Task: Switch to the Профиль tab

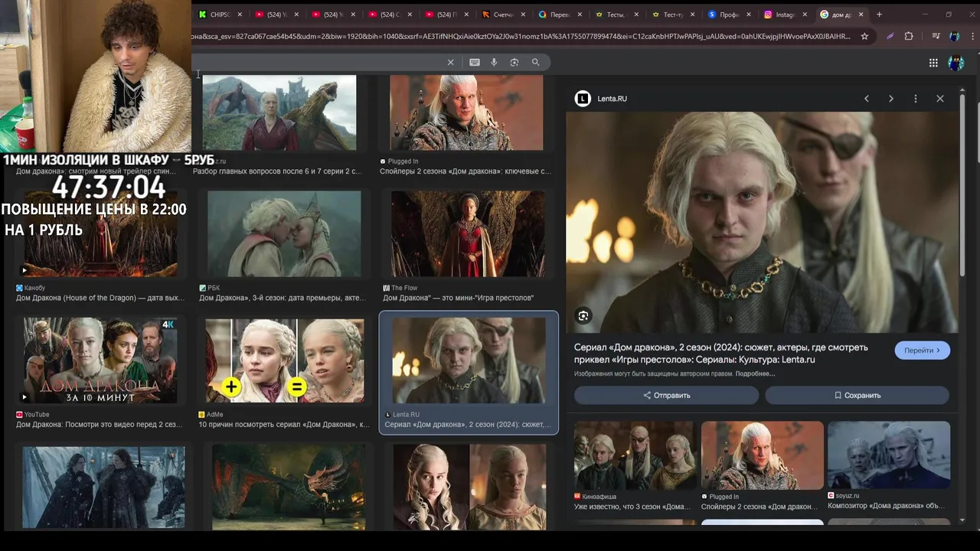Action: (x=728, y=15)
